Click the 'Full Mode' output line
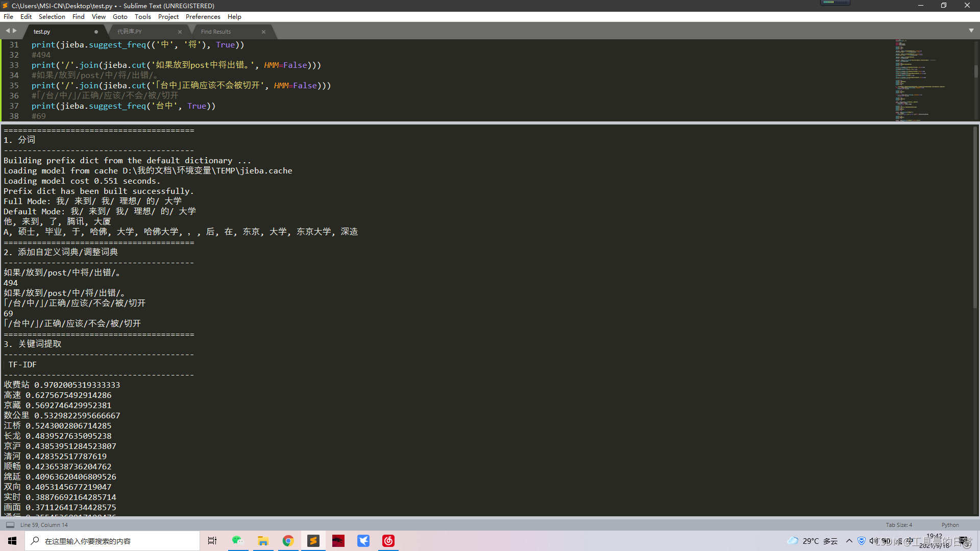Image resolution: width=980 pixels, height=551 pixels. 92,201
